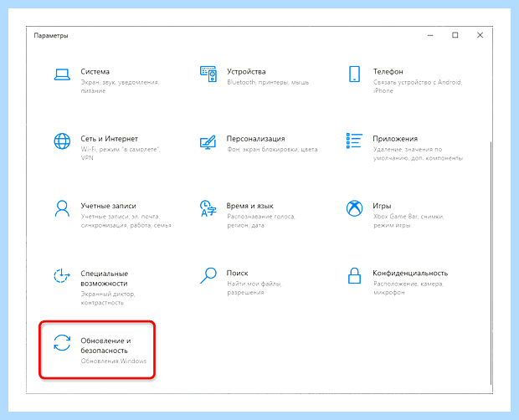Open the Приложения category title

pyautogui.click(x=395, y=139)
